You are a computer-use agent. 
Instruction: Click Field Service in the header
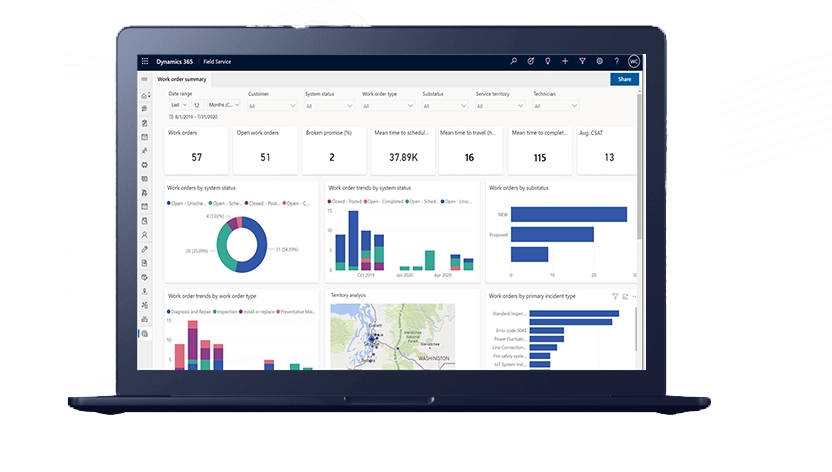(217, 61)
